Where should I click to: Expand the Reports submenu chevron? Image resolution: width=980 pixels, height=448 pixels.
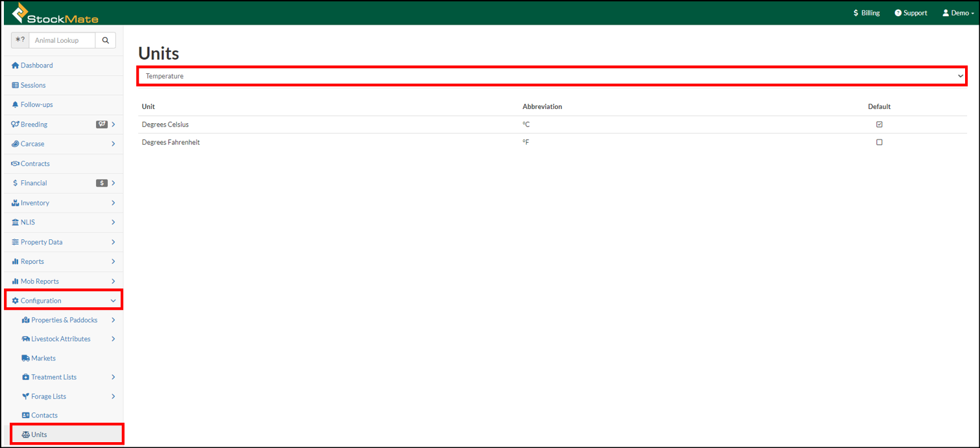(x=114, y=261)
